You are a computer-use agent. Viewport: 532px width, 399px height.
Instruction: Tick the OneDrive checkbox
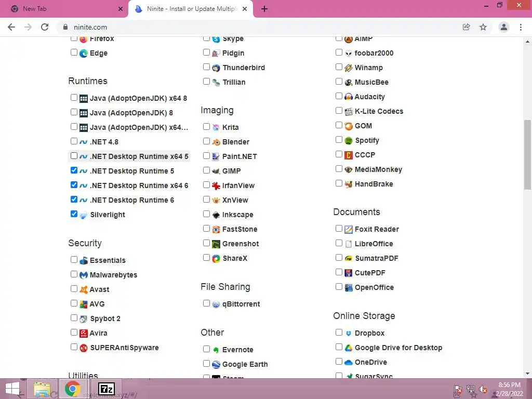pos(339,362)
